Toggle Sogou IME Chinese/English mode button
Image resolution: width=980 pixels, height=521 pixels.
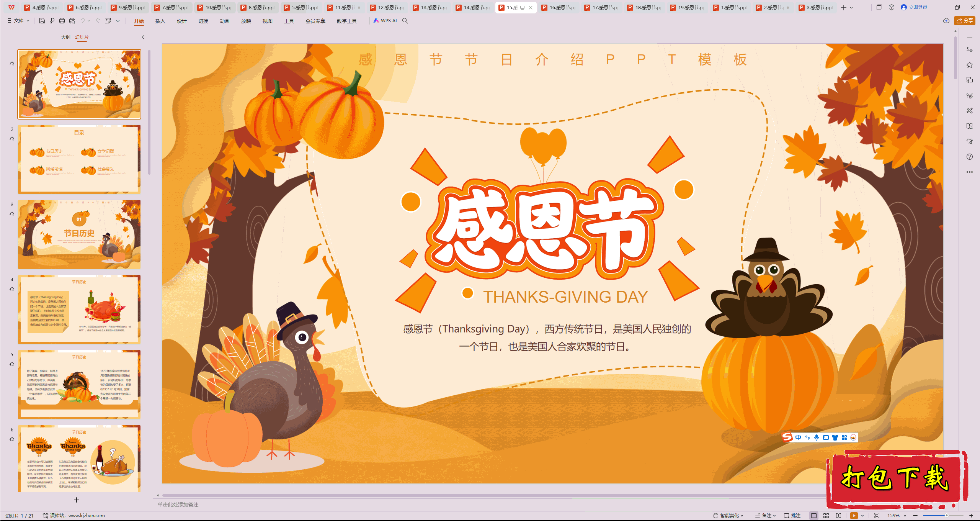[x=798, y=437]
